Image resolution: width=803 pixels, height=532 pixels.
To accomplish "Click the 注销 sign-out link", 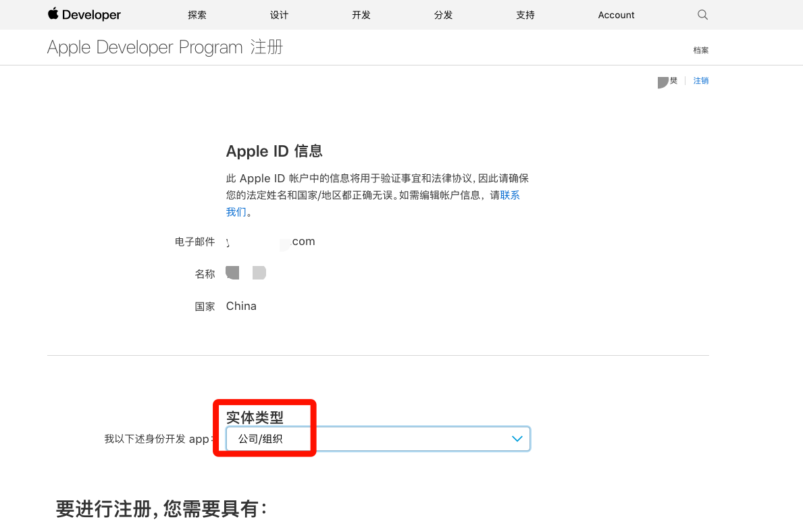I will coord(701,80).
